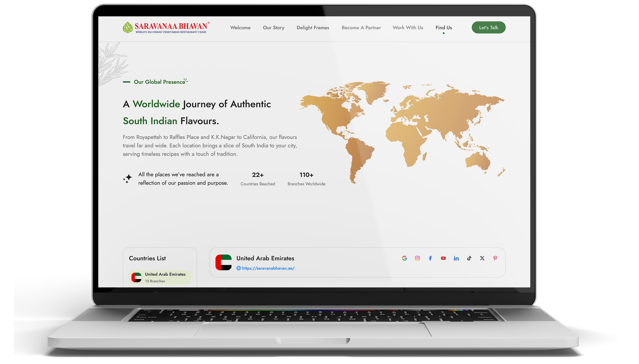The height and width of the screenshot is (364, 639).
Task: Click the sparkle stars icon
Action: (x=127, y=178)
